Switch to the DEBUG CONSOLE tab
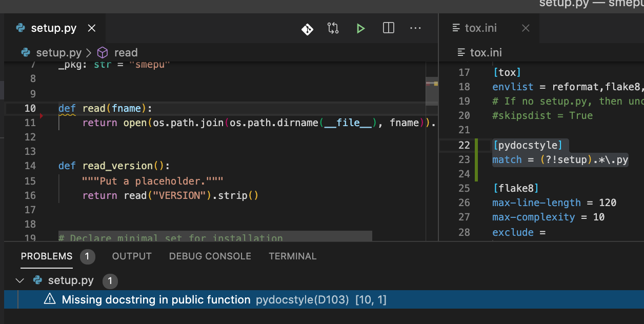 point(210,256)
